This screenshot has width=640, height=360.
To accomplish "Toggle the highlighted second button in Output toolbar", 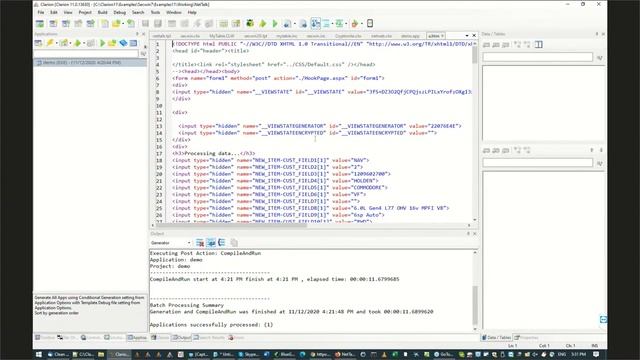I will point(211,243).
